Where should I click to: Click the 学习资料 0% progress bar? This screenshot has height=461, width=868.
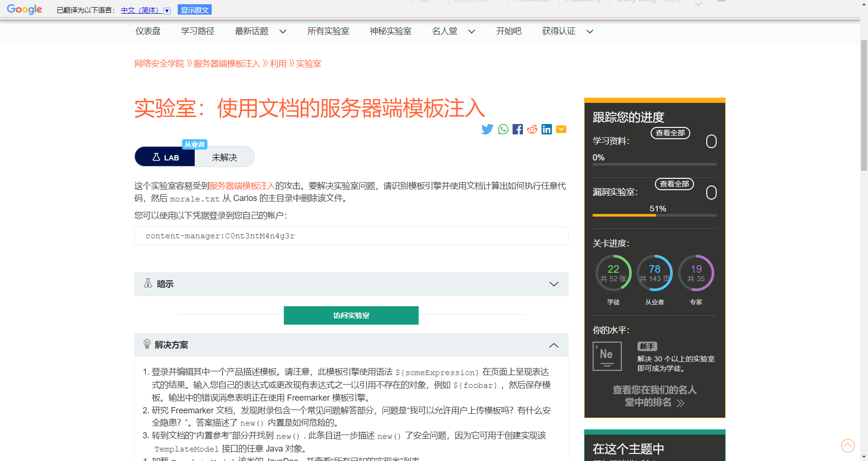(654, 164)
